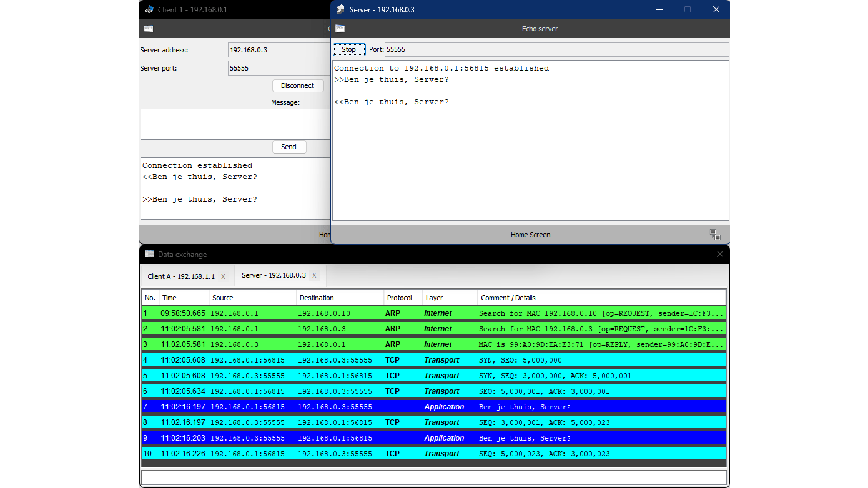Select packet 'SYN, SEQ: 3,000,000, ACK: 5,000,001'

click(434, 376)
